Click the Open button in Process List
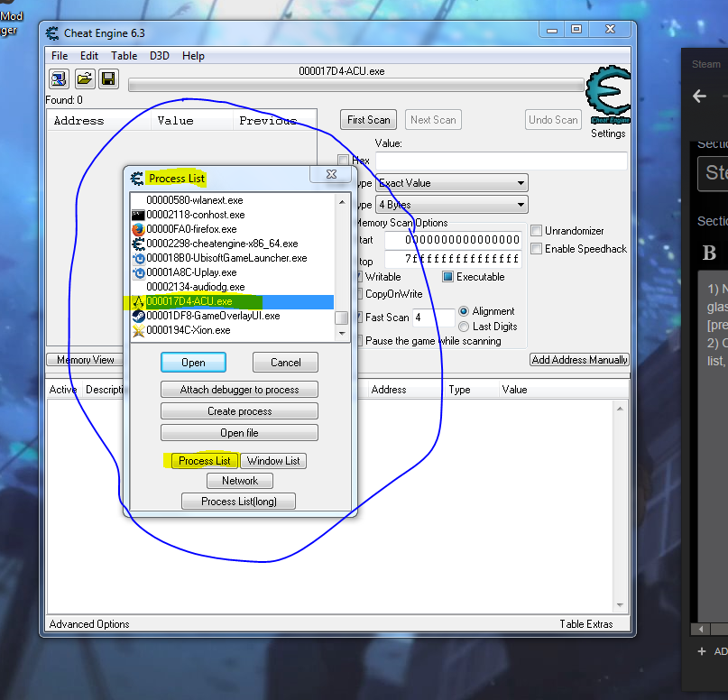Viewport: 728px width, 700px height. 193,362
